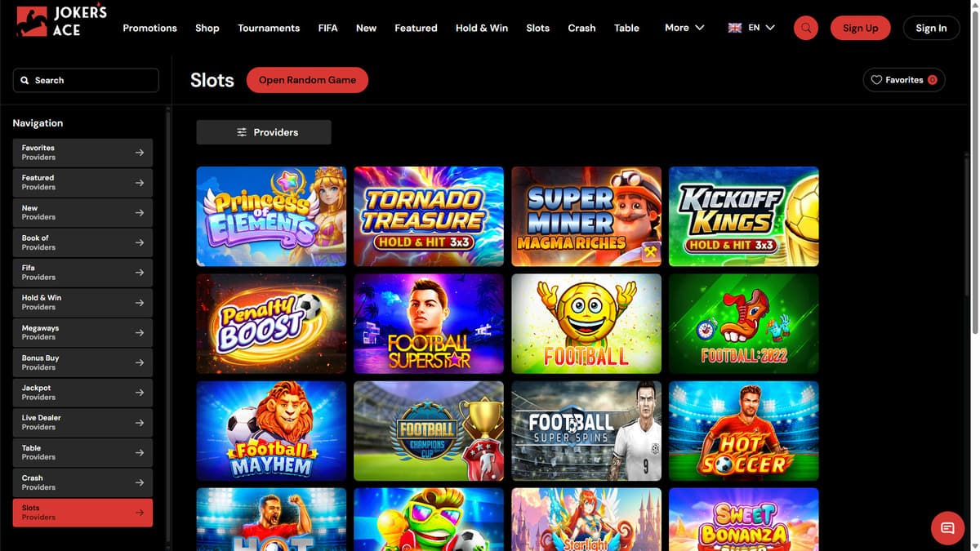Click arrow icon on Table navigation row

140,453
